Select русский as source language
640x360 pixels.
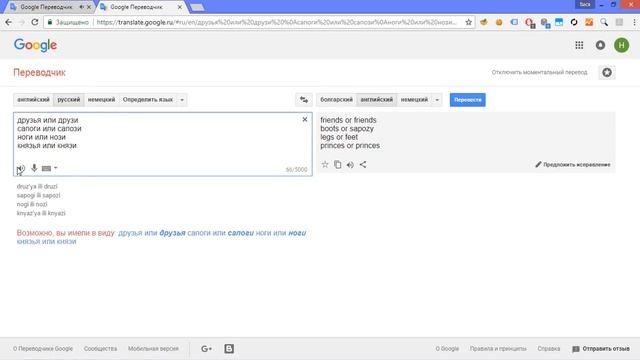tap(69, 100)
